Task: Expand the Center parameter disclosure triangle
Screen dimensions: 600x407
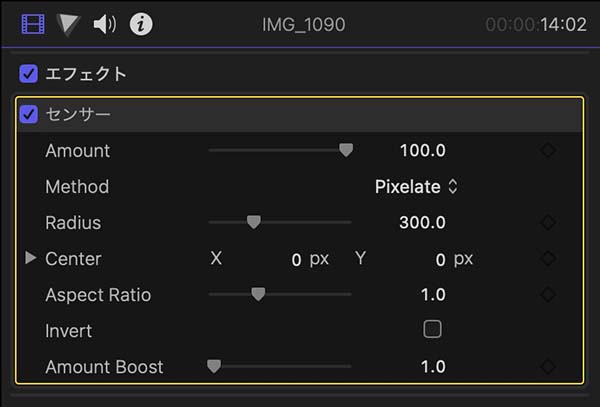Action: coord(31,259)
